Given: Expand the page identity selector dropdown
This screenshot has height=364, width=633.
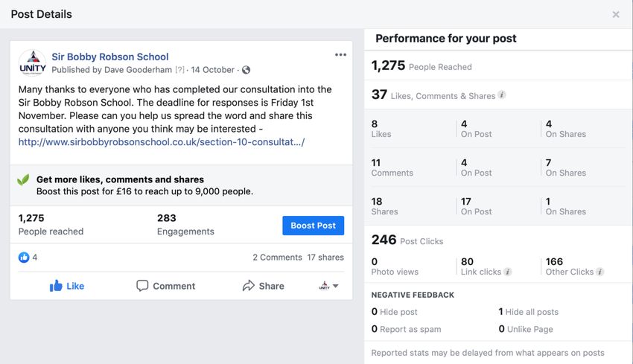Looking at the screenshot, I should coord(328,286).
